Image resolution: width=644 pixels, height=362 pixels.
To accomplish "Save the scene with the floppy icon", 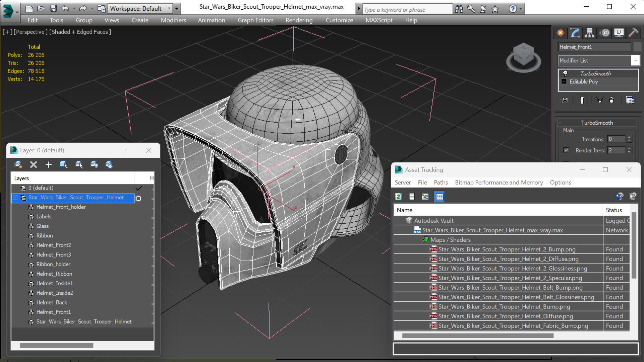I will click(53, 8).
